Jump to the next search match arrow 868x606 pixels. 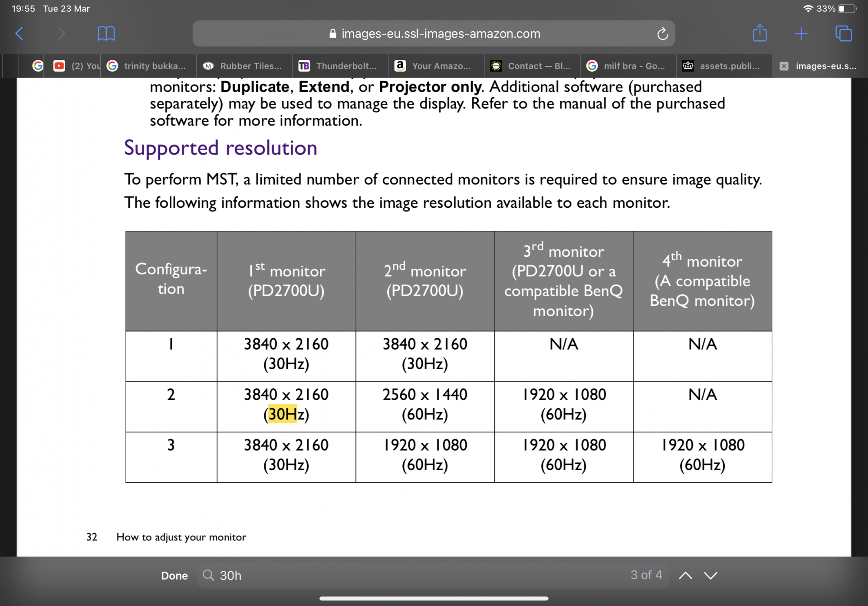click(710, 575)
